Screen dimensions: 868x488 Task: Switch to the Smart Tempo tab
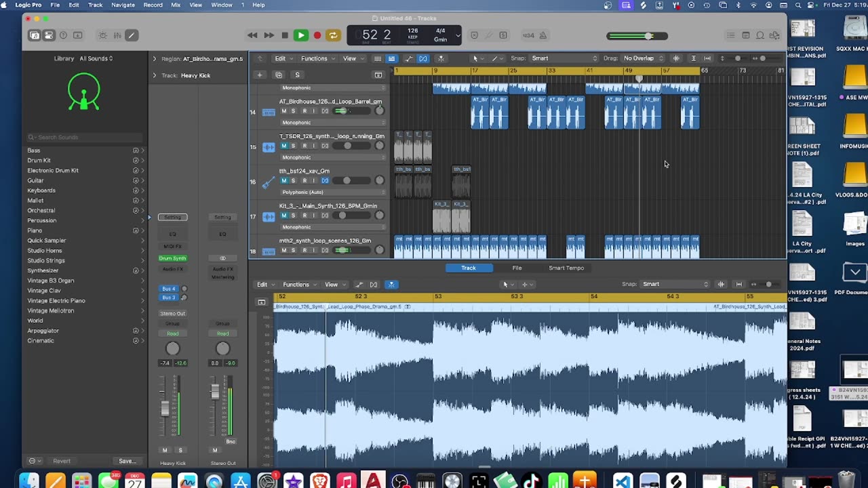coord(566,268)
